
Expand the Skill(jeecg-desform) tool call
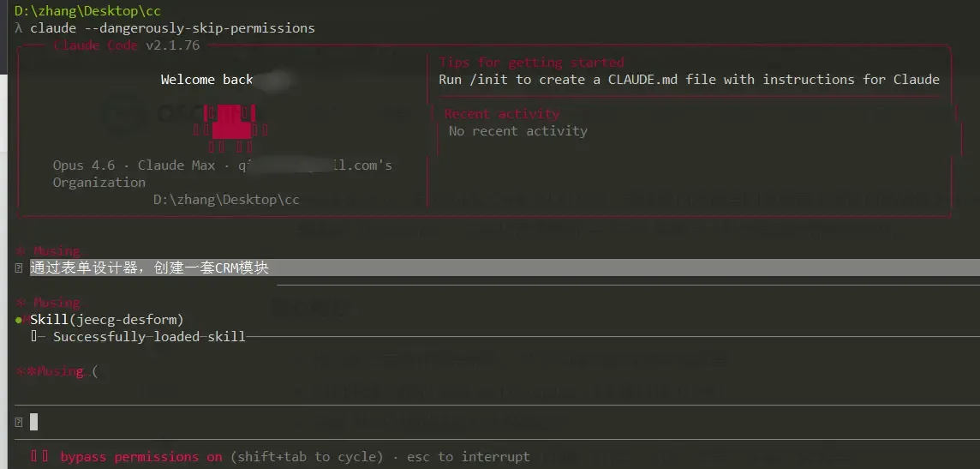coord(107,320)
